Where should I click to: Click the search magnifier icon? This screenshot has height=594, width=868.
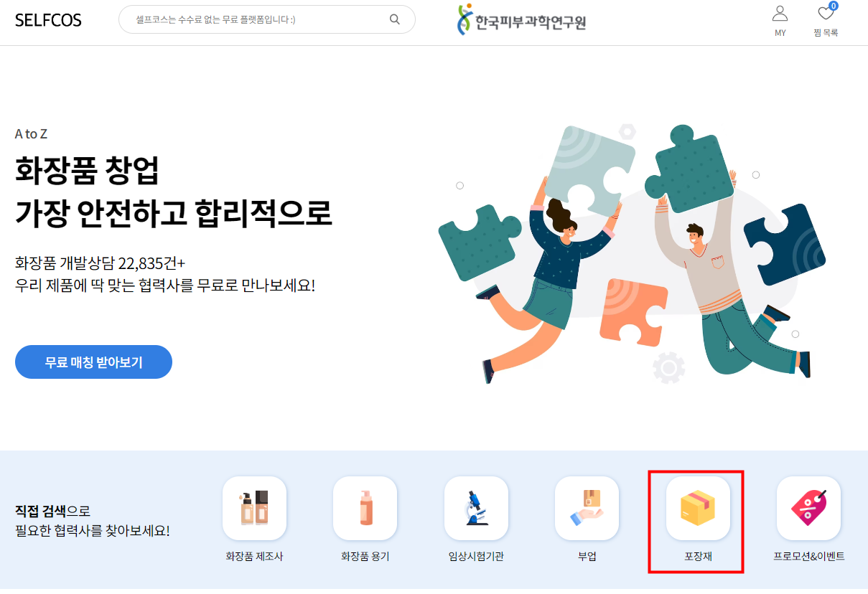coord(395,19)
